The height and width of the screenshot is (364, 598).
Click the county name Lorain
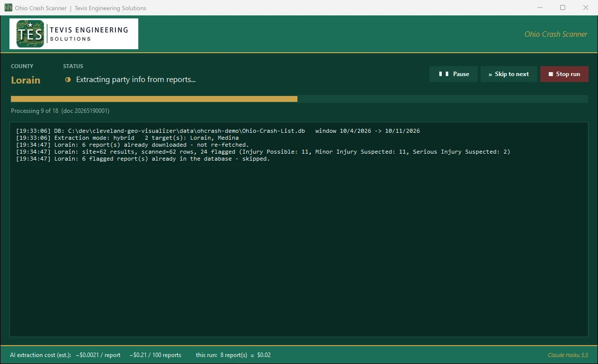pos(26,80)
